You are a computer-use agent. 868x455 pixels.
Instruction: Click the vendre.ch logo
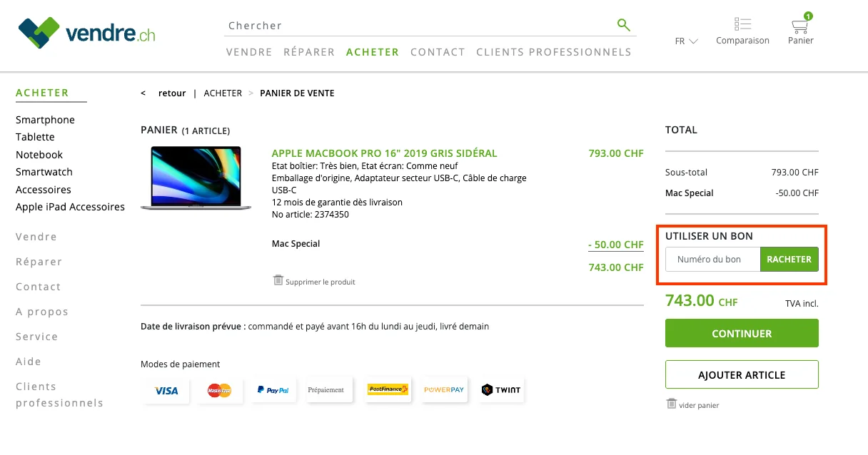[x=86, y=32]
